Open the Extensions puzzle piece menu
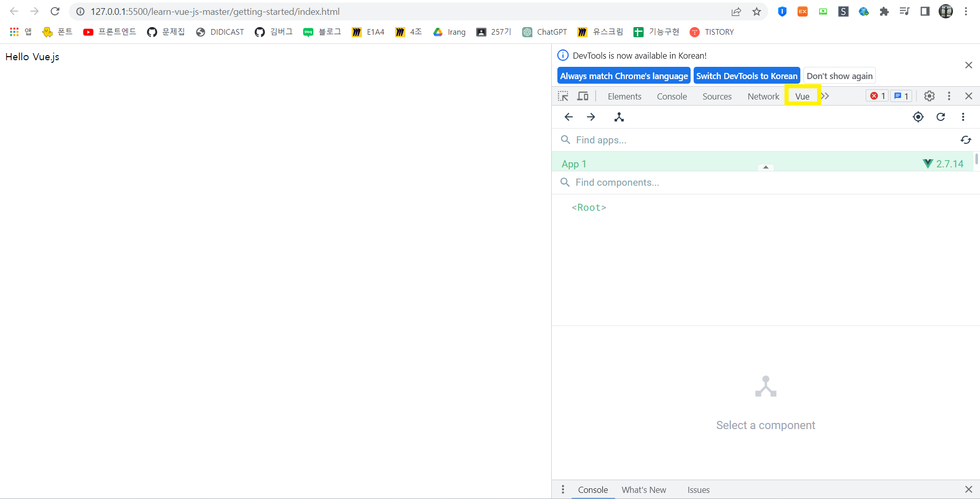The image size is (980, 499). click(884, 11)
